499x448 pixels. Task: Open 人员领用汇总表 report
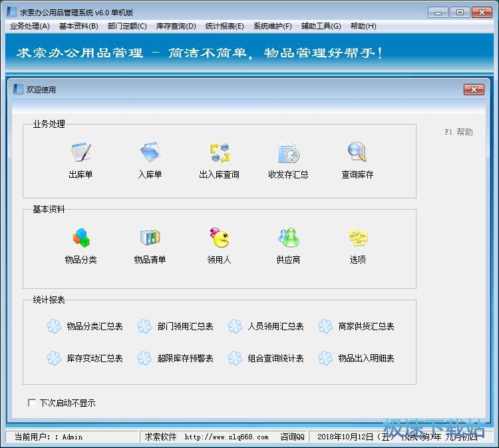tap(275, 326)
